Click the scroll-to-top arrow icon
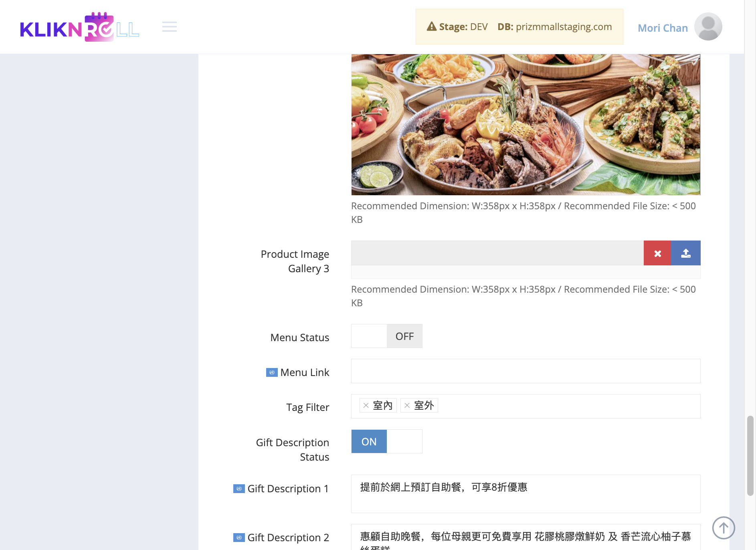Image resolution: width=756 pixels, height=550 pixels. [x=724, y=528]
